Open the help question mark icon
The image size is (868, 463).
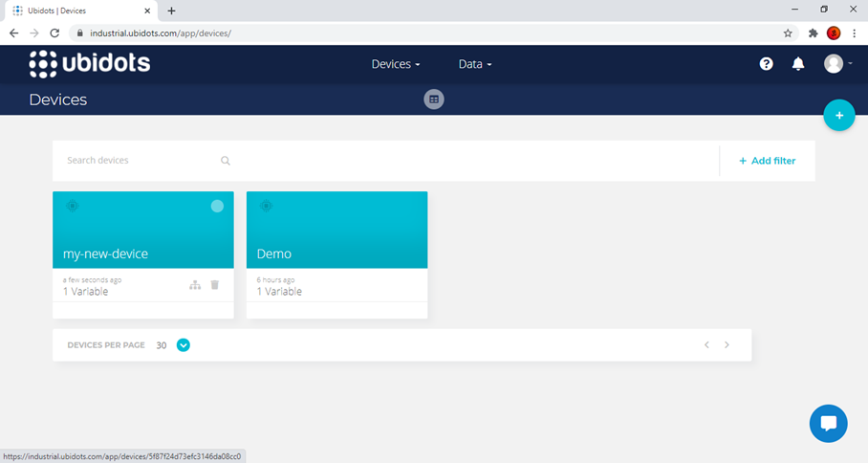[x=766, y=64]
